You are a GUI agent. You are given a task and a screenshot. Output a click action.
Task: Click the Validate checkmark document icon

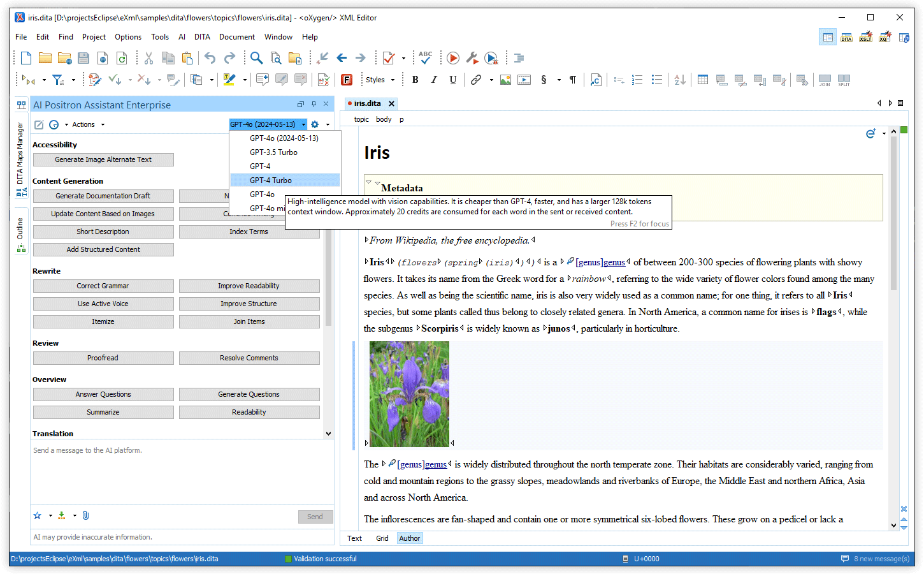[388, 58]
